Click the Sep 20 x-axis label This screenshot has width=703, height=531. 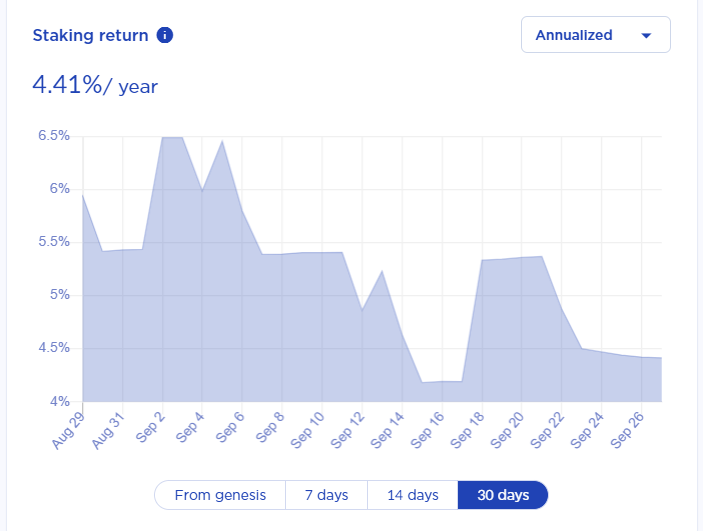click(507, 430)
